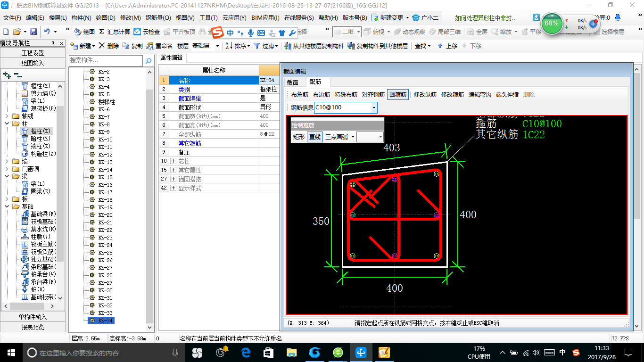Open 单构件输入 panel
Image resolution: width=644 pixels, height=362 pixels.
(x=33, y=317)
